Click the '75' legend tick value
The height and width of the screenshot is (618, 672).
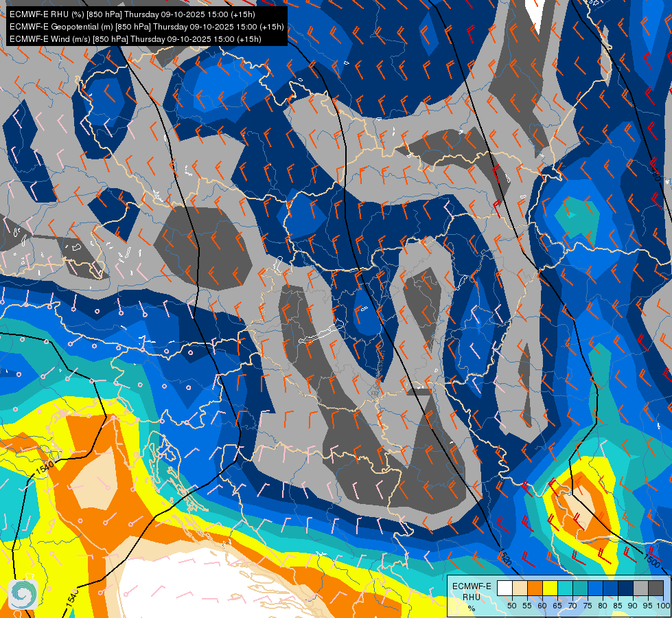[588, 606]
